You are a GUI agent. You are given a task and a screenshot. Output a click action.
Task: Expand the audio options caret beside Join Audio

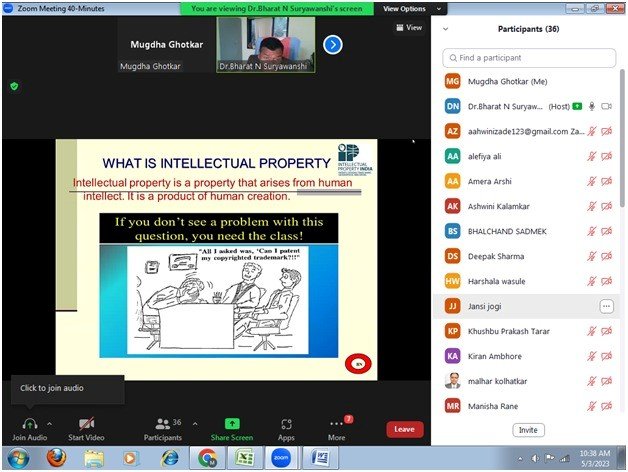point(49,423)
